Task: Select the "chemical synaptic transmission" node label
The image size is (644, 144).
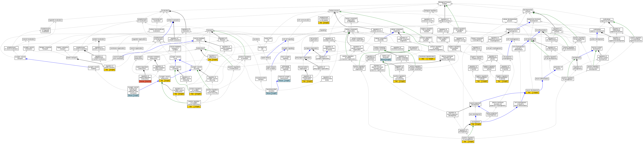Action: pos(284,78)
